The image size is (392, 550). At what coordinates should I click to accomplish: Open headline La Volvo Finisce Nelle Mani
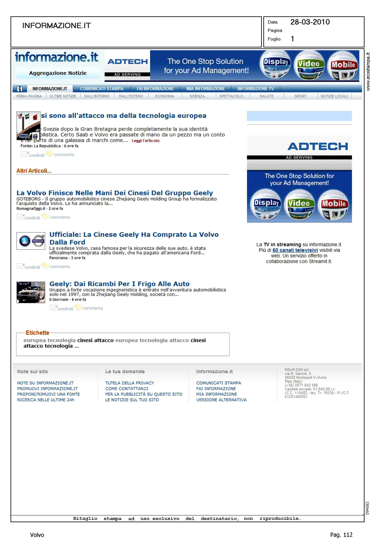pos(115,193)
